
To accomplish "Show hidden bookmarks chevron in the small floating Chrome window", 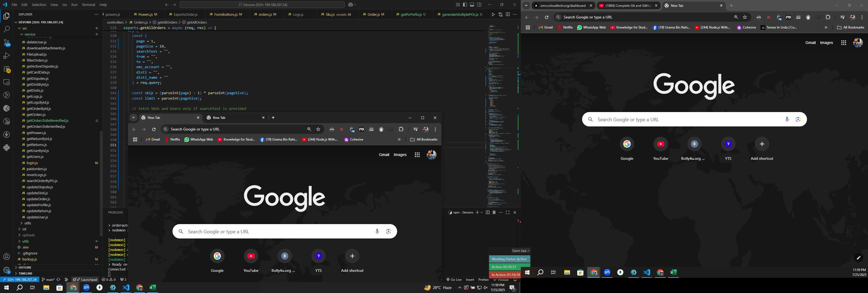I will (399, 139).
